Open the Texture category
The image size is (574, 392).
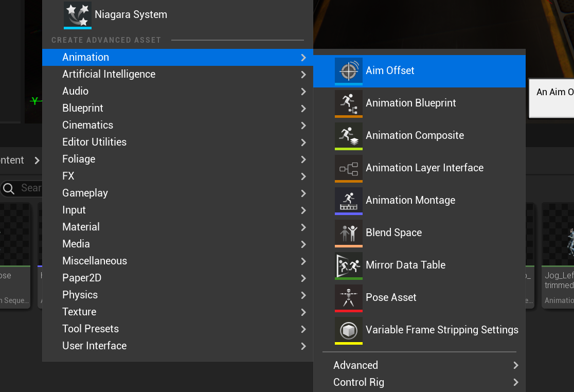point(177,312)
